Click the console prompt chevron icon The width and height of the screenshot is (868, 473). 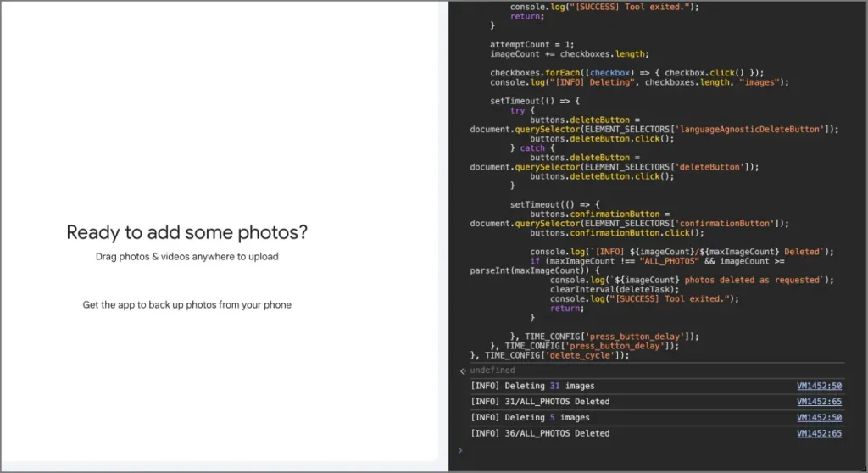click(460, 450)
